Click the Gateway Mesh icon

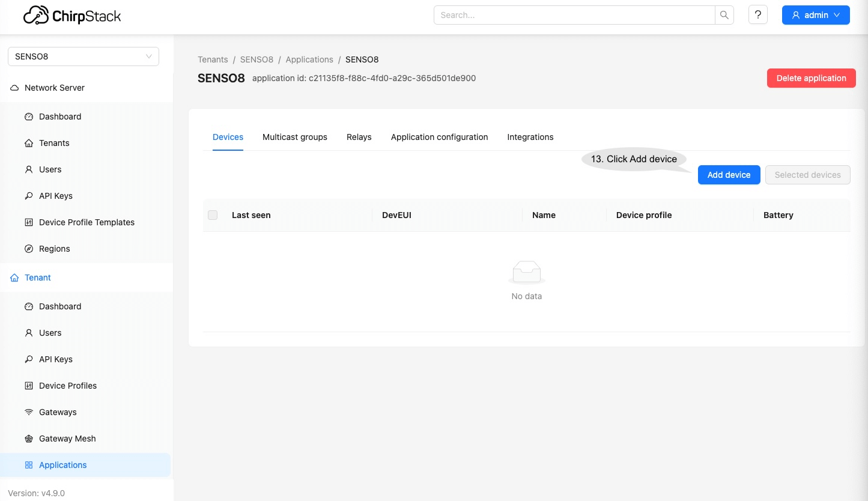(29, 439)
